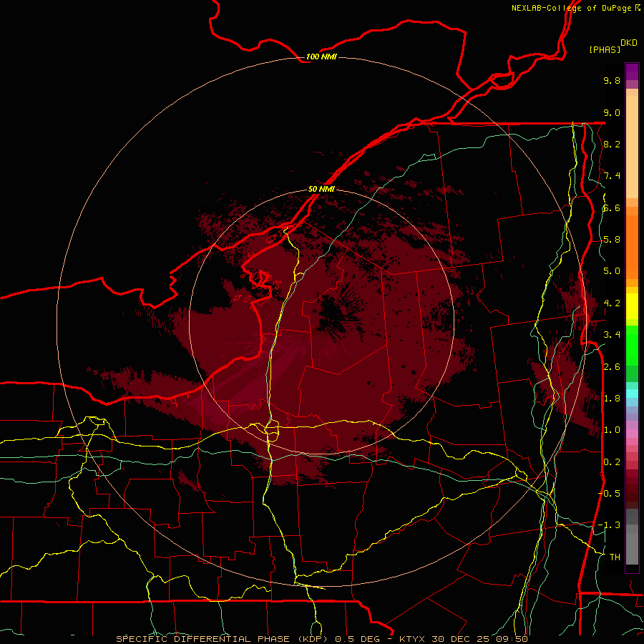Click the [PHAS] legend label
644x644 pixels.
pos(605,49)
